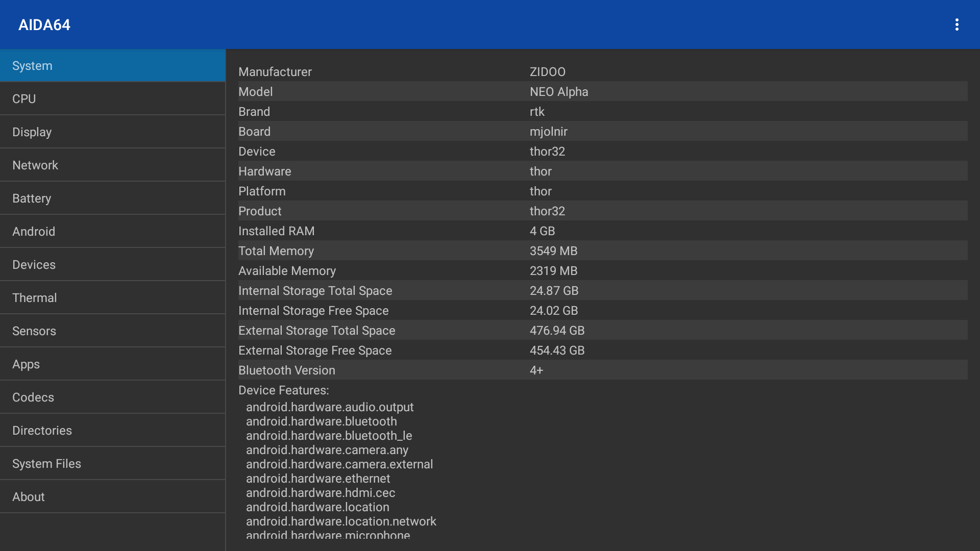The width and height of the screenshot is (980, 551).
Task: Click Internal Storage Free Space value 24.02 GB
Action: 554,311
